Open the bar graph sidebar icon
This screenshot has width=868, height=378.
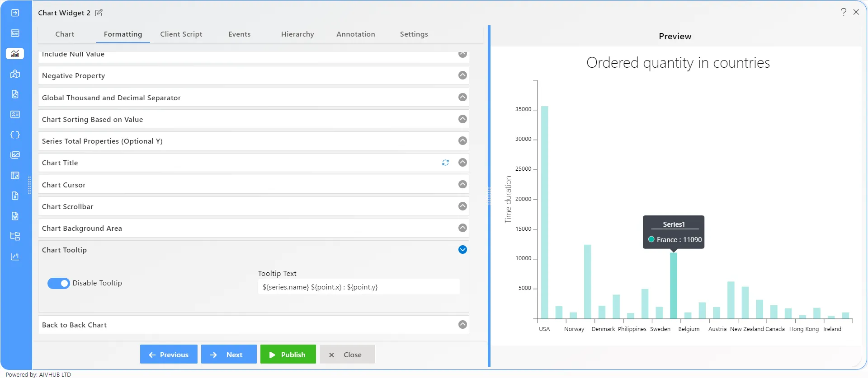coord(15,257)
